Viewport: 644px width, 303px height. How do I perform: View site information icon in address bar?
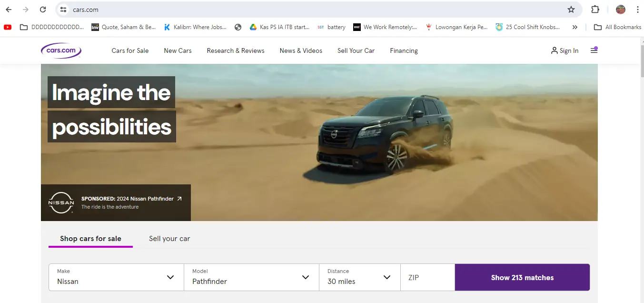63,10
